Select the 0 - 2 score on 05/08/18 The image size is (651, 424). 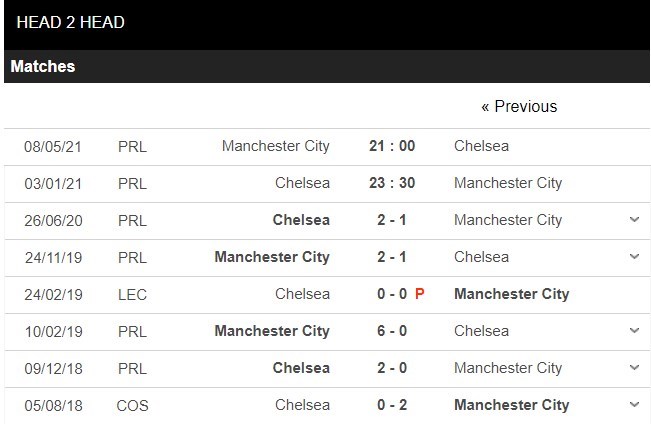(x=392, y=405)
